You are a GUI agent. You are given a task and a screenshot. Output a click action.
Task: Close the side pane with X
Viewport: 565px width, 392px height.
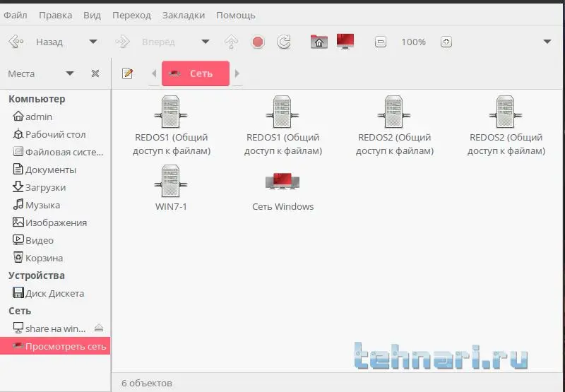(x=95, y=73)
